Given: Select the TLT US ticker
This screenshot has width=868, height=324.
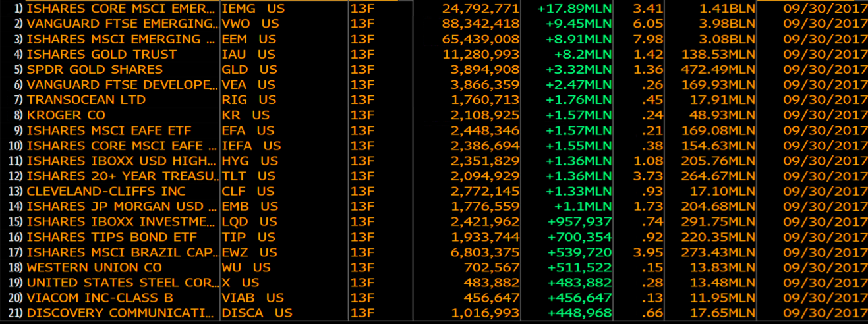Looking at the screenshot, I should pos(248,176).
